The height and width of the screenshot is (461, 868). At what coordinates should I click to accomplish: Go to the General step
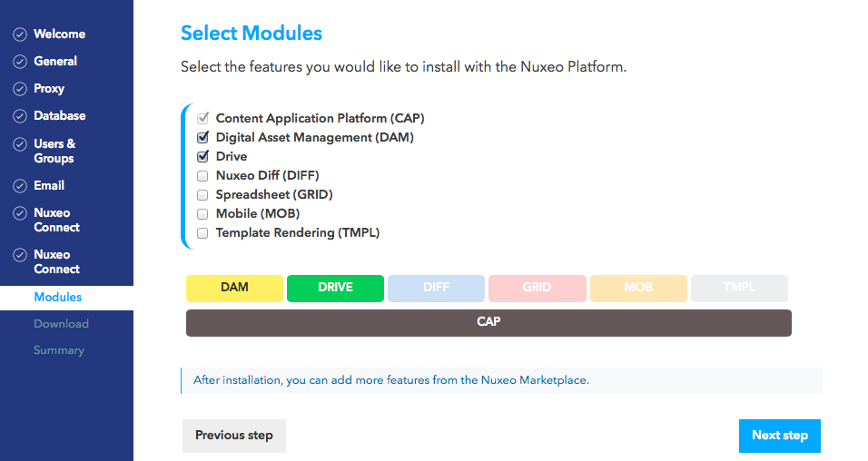click(x=55, y=61)
